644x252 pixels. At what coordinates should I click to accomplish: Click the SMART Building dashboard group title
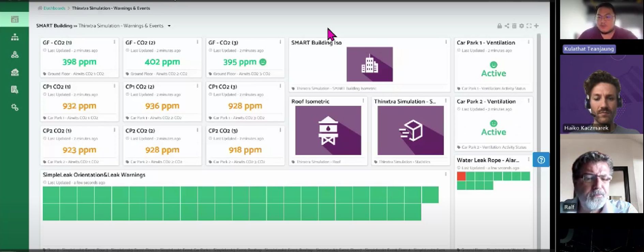tap(54, 26)
